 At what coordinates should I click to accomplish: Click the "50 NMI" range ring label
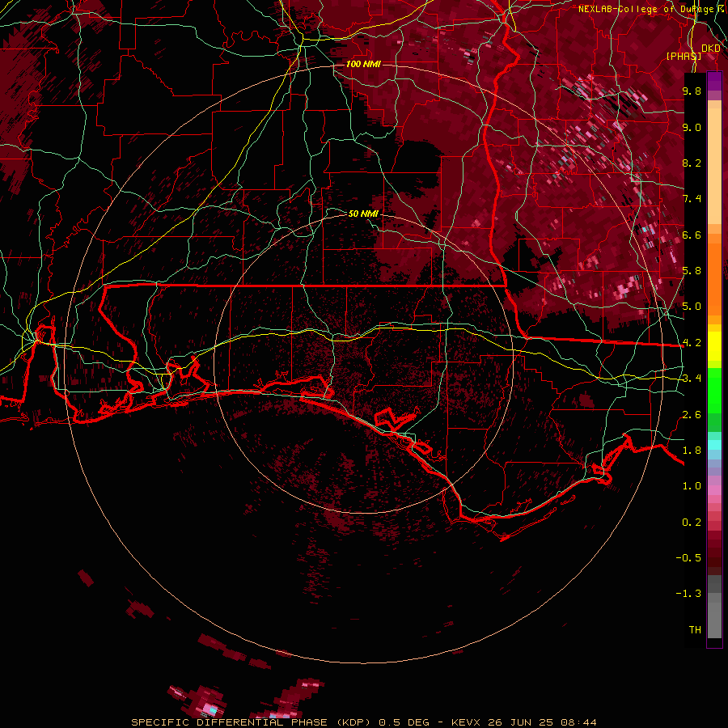[363, 214]
